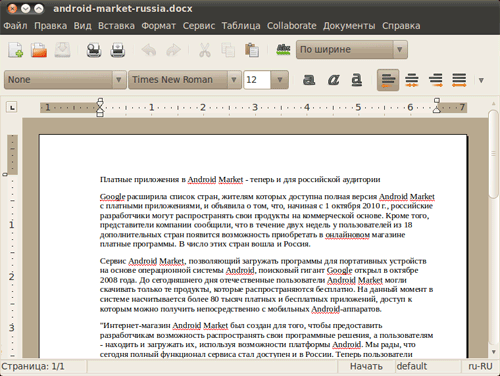Toggle bold formatting

(309, 80)
